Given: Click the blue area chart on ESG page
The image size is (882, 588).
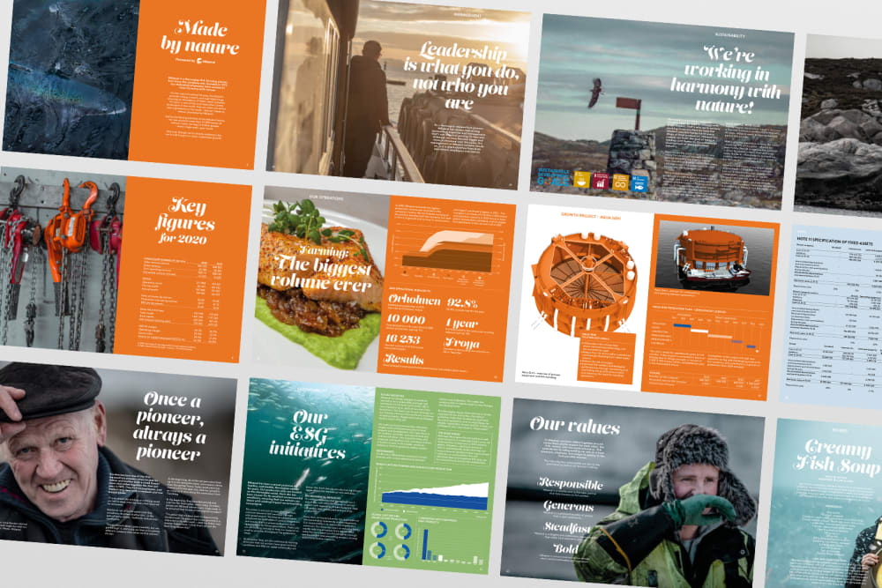Looking at the screenshot, I should (434, 495).
